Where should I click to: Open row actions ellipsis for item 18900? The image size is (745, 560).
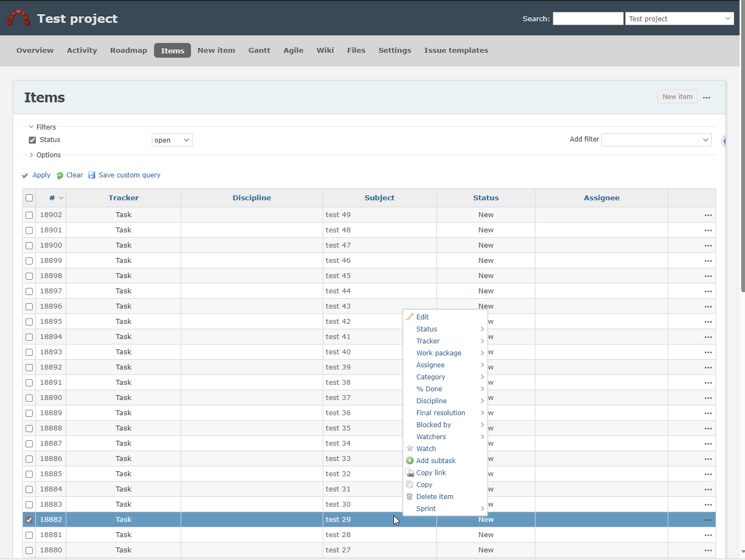click(708, 245)
